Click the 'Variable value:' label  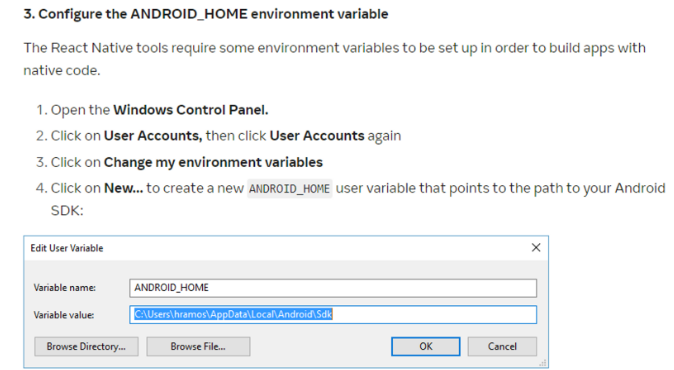[64, 315]
